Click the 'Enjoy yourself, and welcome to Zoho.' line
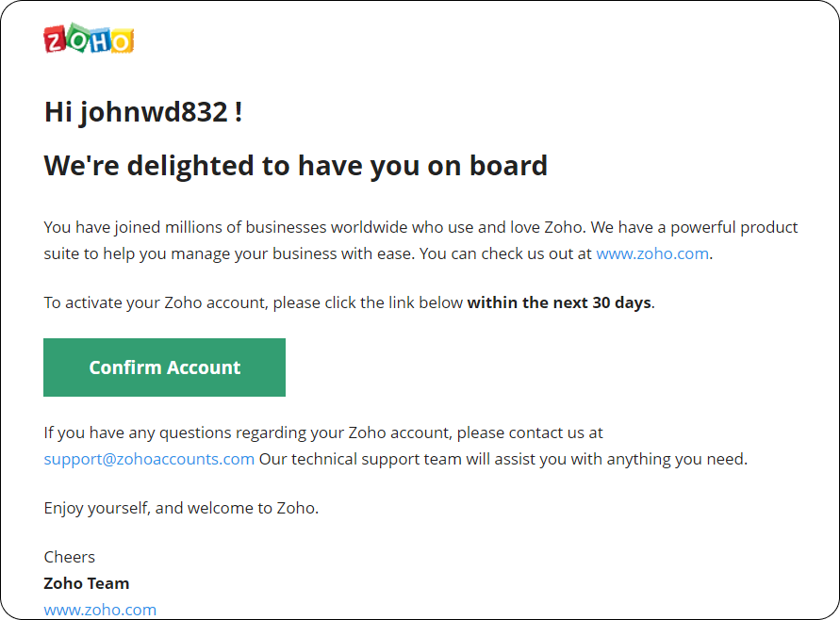The width and height of the screenshot is (840, 620). click(x=181, y=508)
